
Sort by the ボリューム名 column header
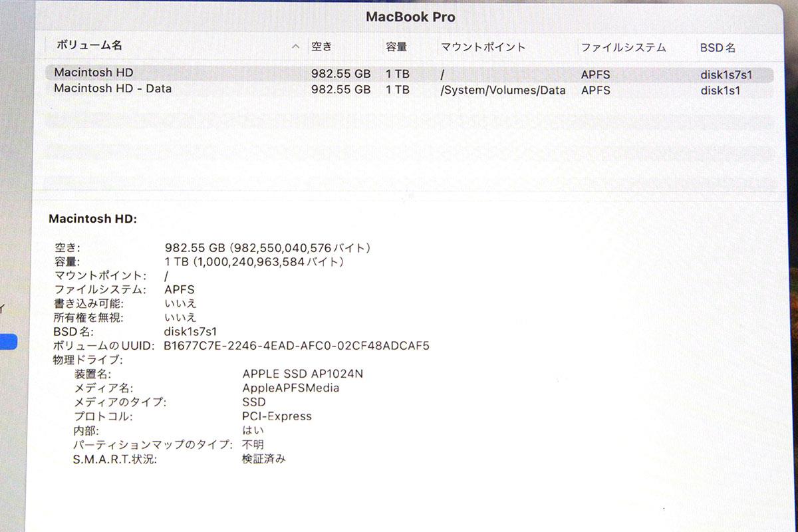click(88, 46)
